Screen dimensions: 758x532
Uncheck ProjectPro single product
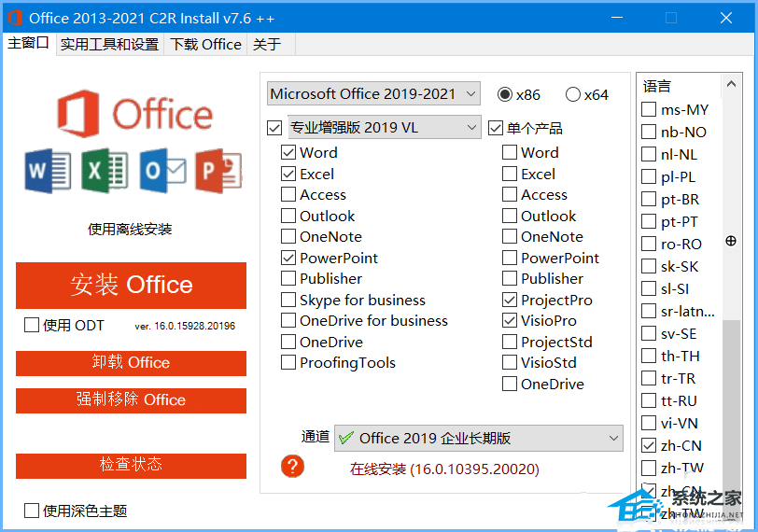coord(510,300)
